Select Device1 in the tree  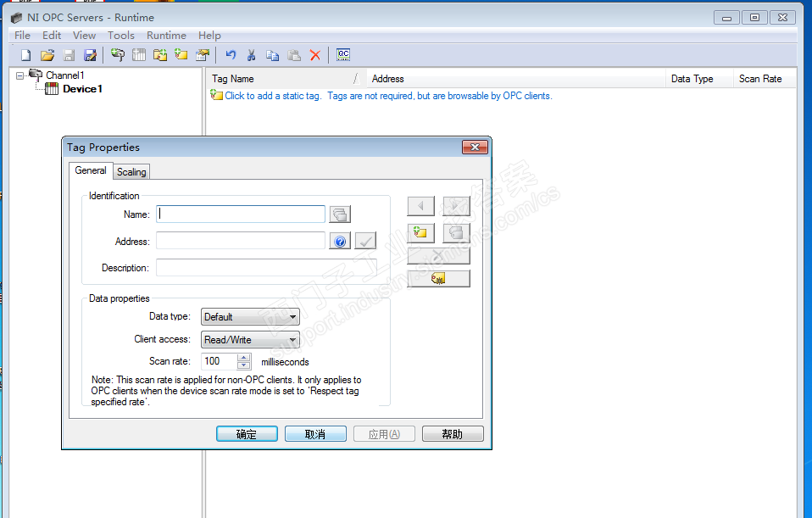82,89
